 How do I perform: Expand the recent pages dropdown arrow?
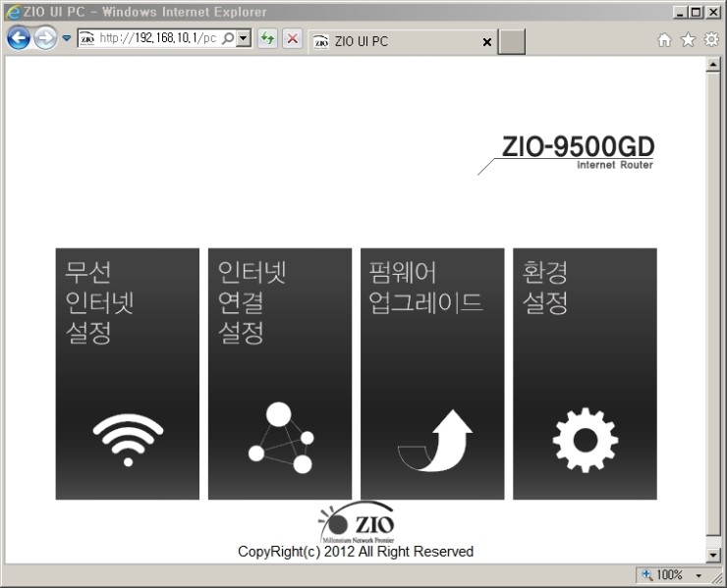click(66, 40)
